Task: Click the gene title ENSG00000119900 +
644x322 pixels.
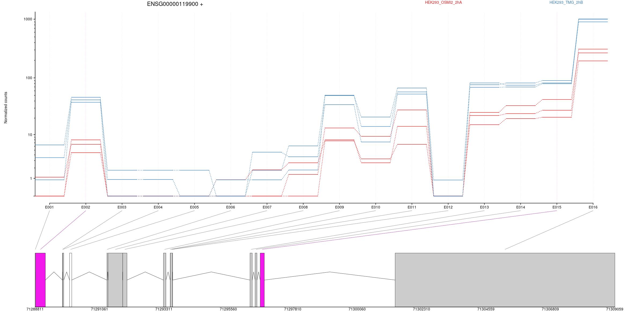Action: pyautogui.click(x=175, y=4)
